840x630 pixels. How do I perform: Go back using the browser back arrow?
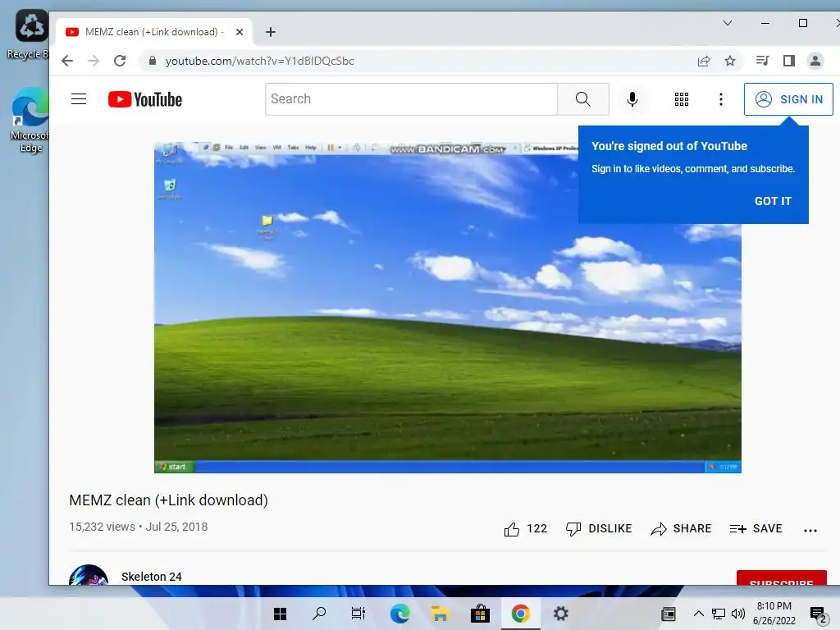coord(67,61)
